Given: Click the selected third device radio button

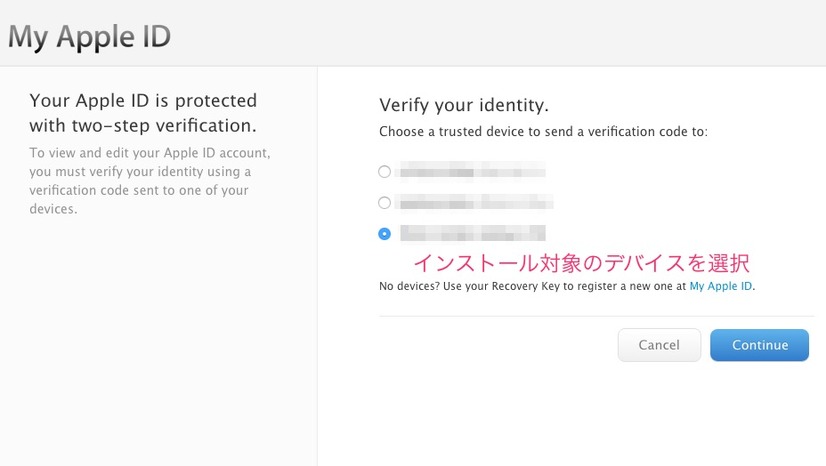Looking at the screenshot, I should point(385,233).
